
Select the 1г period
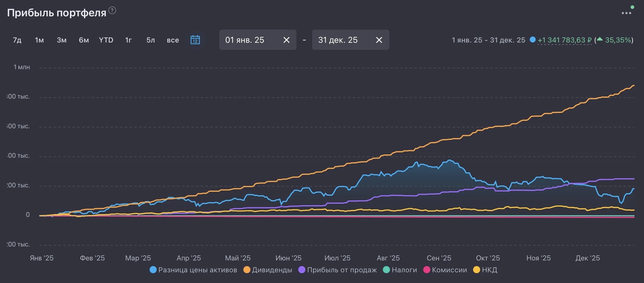128,40
